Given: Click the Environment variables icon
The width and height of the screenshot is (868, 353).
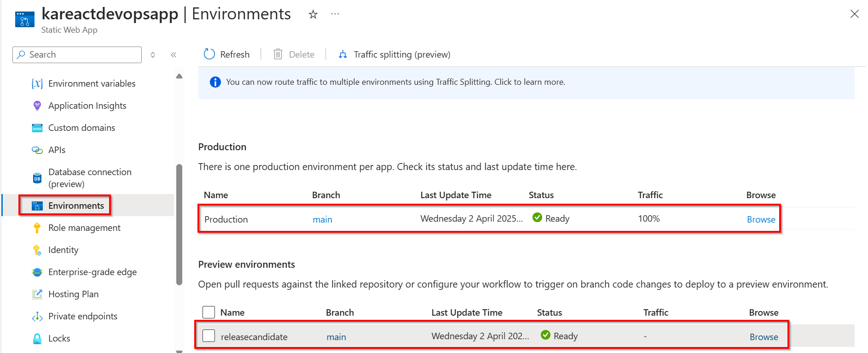Looking at the screenshot, I should coord(37,83).
